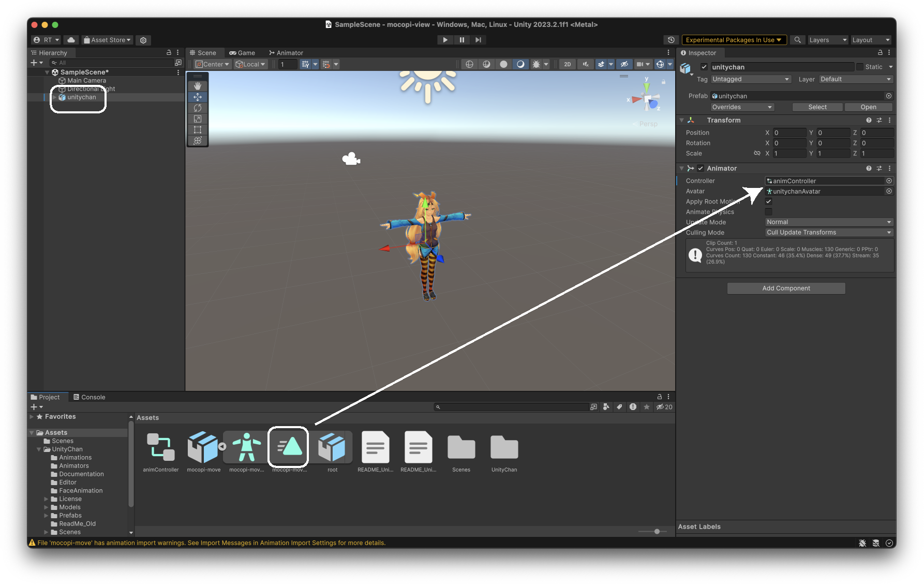Click the prefab Select button
Viewport: 924px width, 584px height.
tap(817, 107)
